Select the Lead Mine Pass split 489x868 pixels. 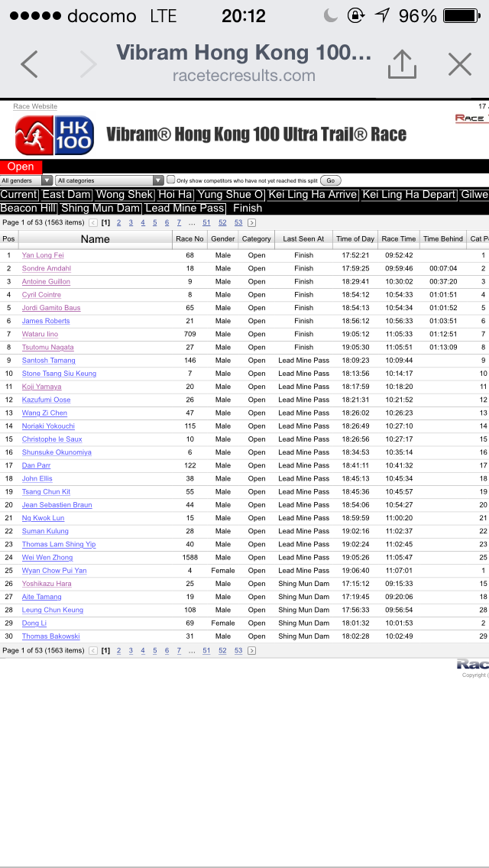185,208
